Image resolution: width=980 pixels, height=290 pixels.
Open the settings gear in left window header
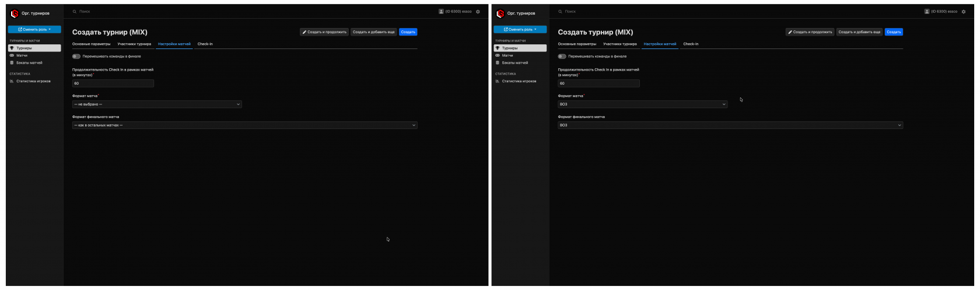pyautogui.click(x=478, y=12)
